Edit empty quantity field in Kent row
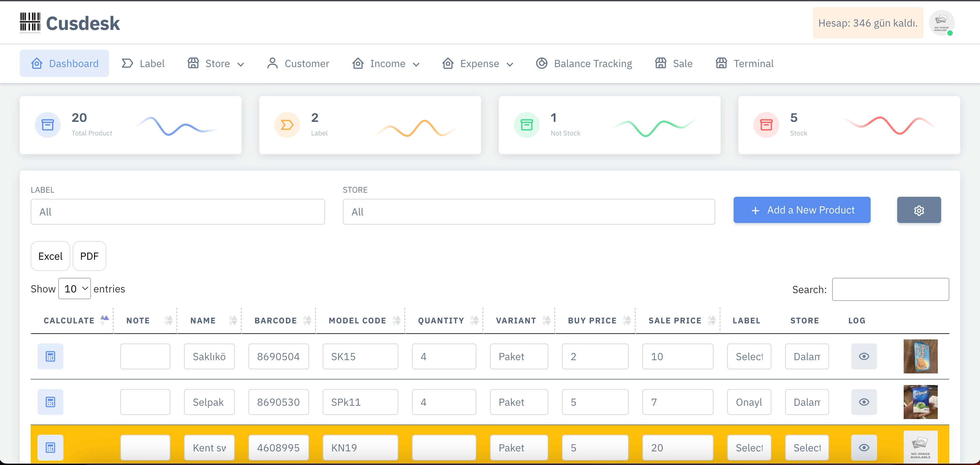This screenshot has height=465, width=980. coord(444,448)
